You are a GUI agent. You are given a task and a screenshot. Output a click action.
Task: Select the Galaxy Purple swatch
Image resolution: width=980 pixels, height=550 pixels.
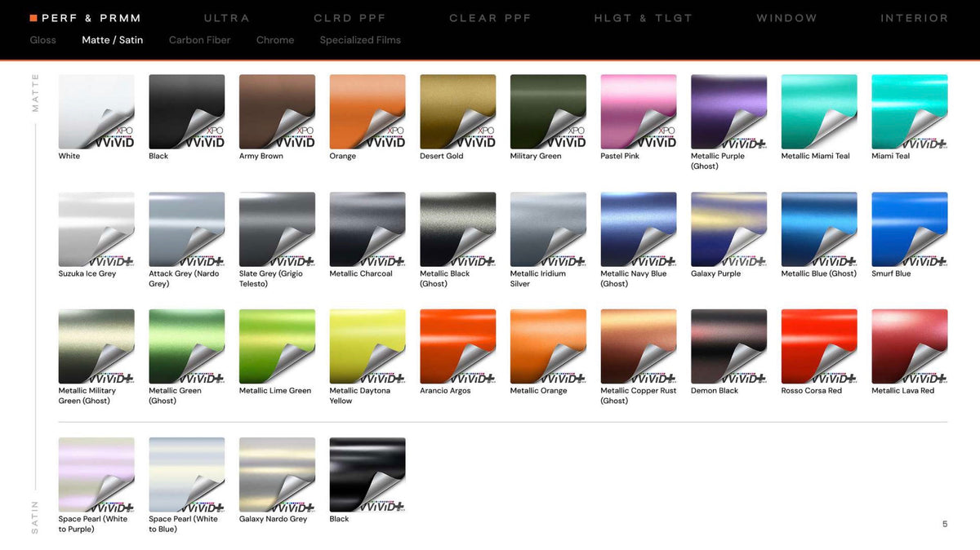[x=729, y=229]
